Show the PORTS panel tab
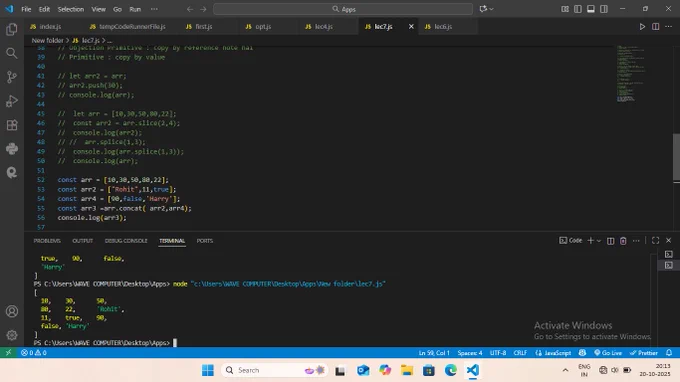The width and height of the screenshot is (680, 382). tap(205, 241)
